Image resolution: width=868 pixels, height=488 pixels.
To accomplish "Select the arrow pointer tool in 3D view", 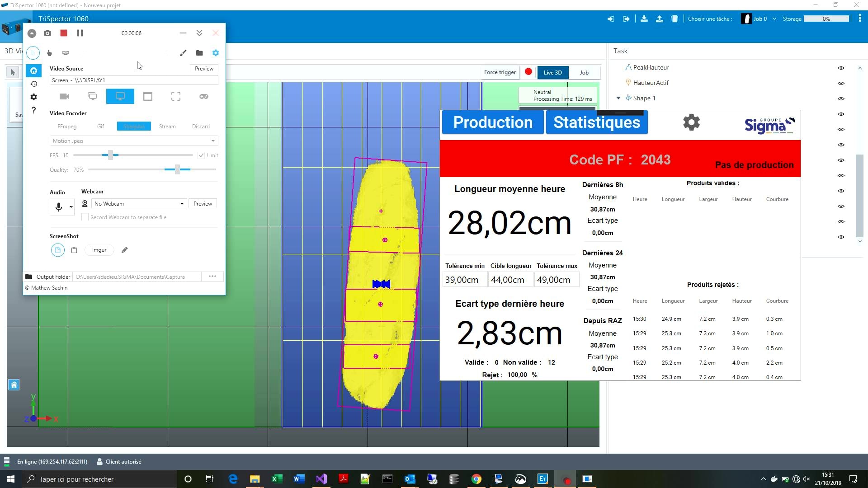I will point(13,72).
